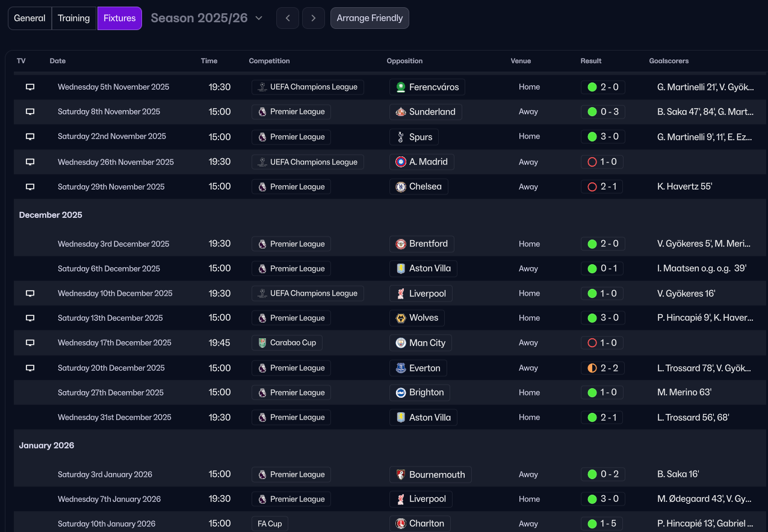Select the Fixtures tab
Screen dimensions: 768x532
tap(120, 18)
